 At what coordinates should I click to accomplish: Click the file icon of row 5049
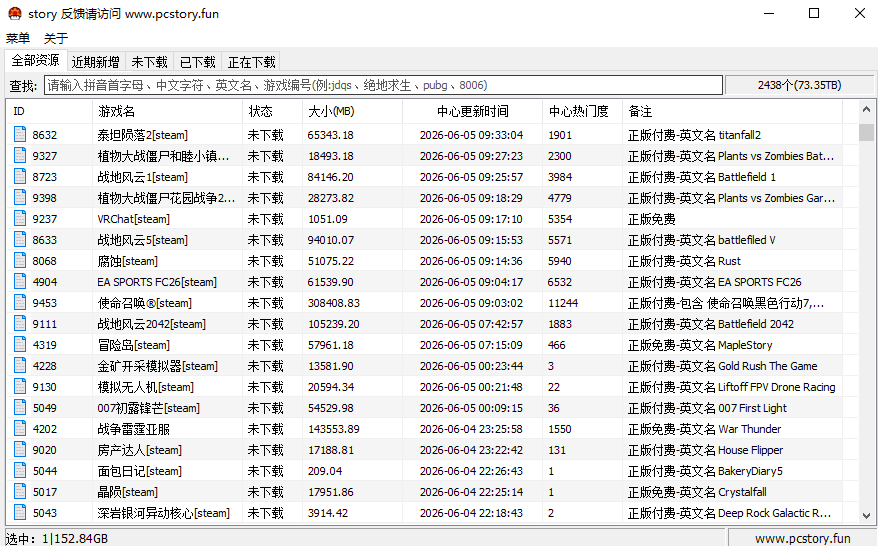coord(20,407)
